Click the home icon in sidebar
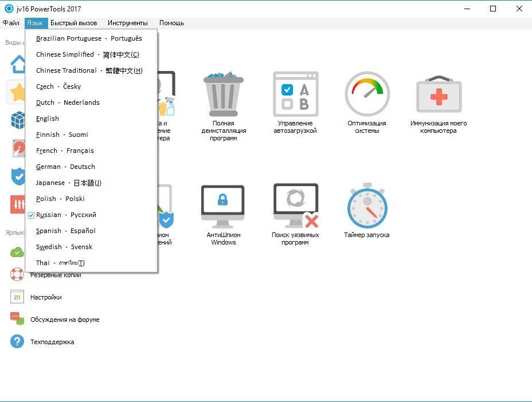532x402 pixels. click(18, 64)
